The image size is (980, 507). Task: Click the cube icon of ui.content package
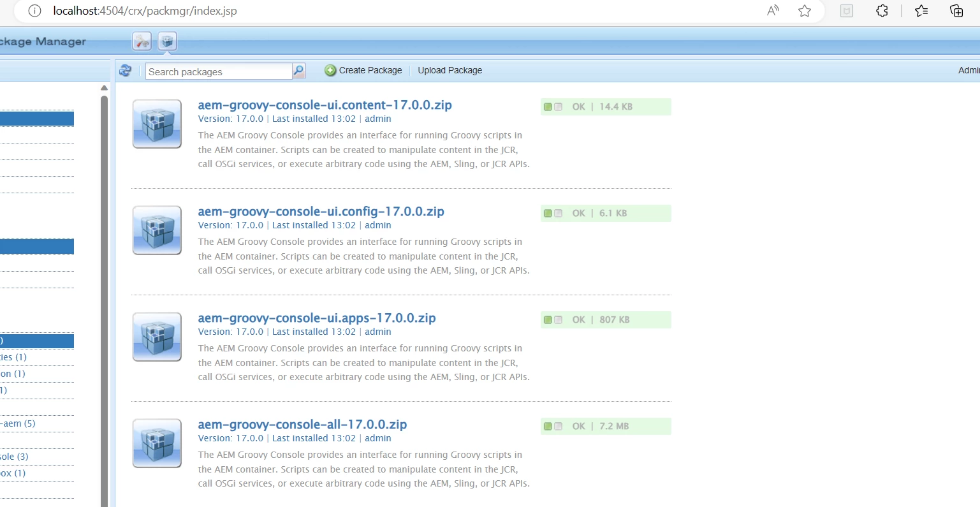[157, 124]
